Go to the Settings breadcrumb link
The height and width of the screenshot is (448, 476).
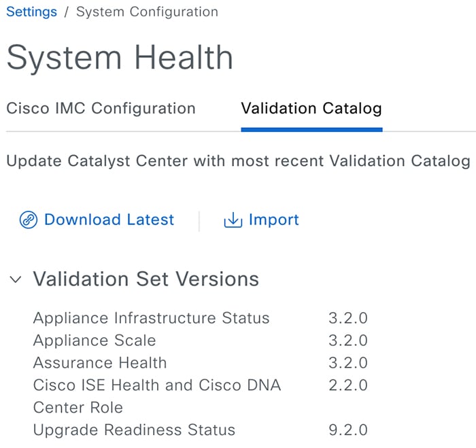[31, 12]
